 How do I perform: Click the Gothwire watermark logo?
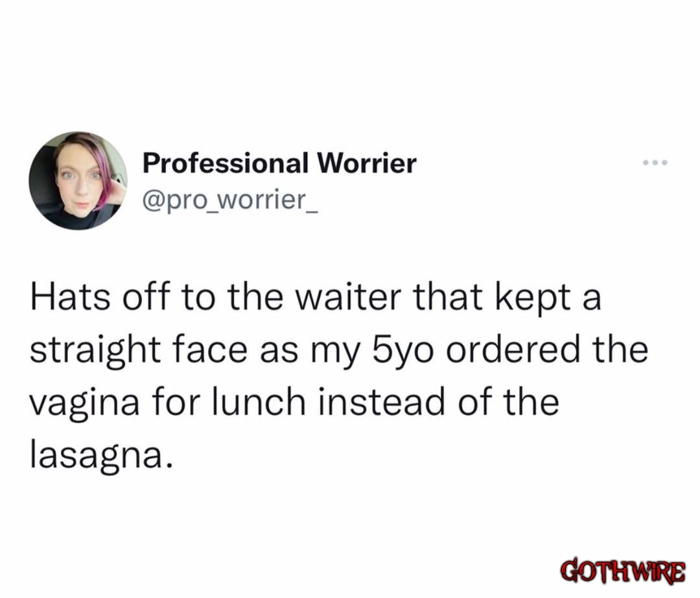click(x=623, y=570)
